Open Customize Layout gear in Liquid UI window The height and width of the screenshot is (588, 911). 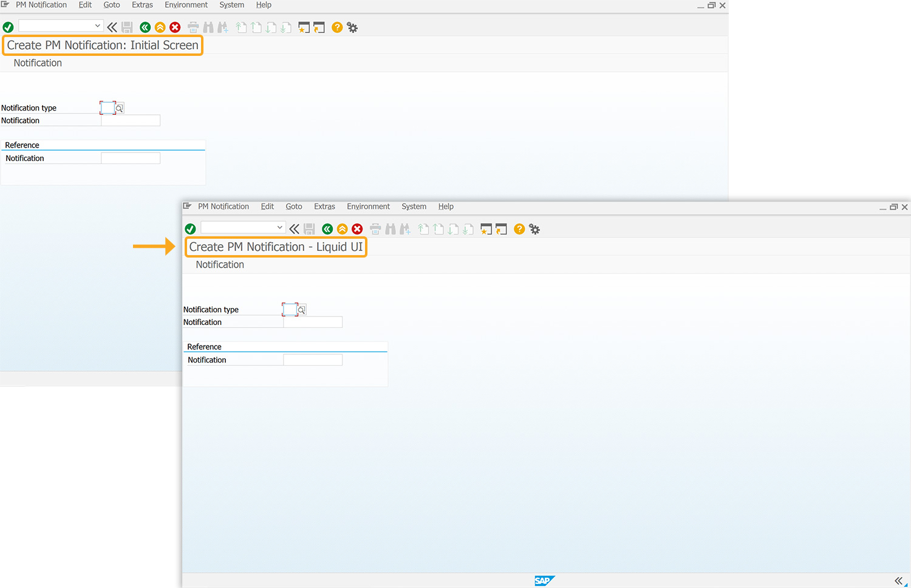(534, 229)
